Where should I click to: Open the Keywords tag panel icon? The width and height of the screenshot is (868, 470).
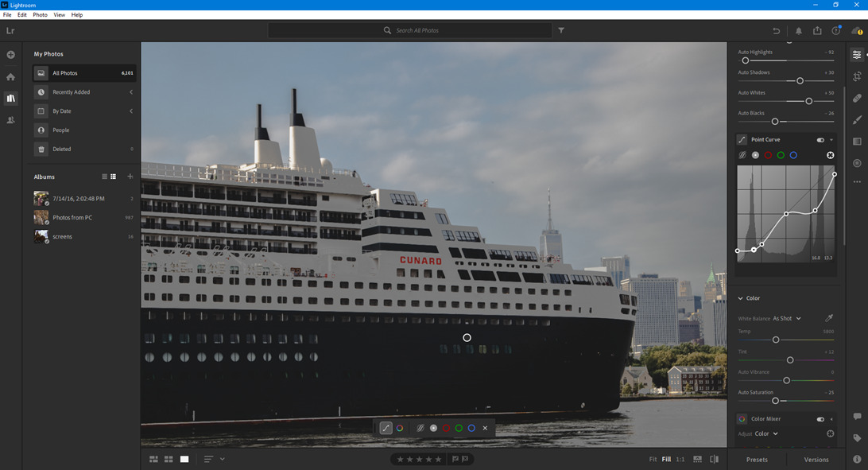pos(857,438)
